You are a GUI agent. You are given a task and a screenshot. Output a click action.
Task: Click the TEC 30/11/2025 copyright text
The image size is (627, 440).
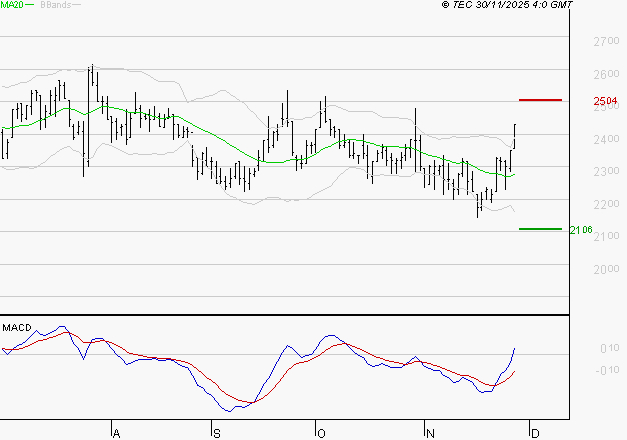(x=507, y=5)
